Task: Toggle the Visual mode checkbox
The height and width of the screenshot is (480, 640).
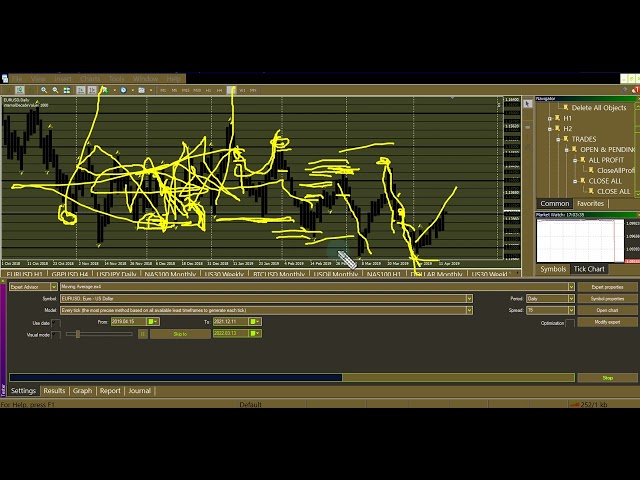Action: (56, 334)
